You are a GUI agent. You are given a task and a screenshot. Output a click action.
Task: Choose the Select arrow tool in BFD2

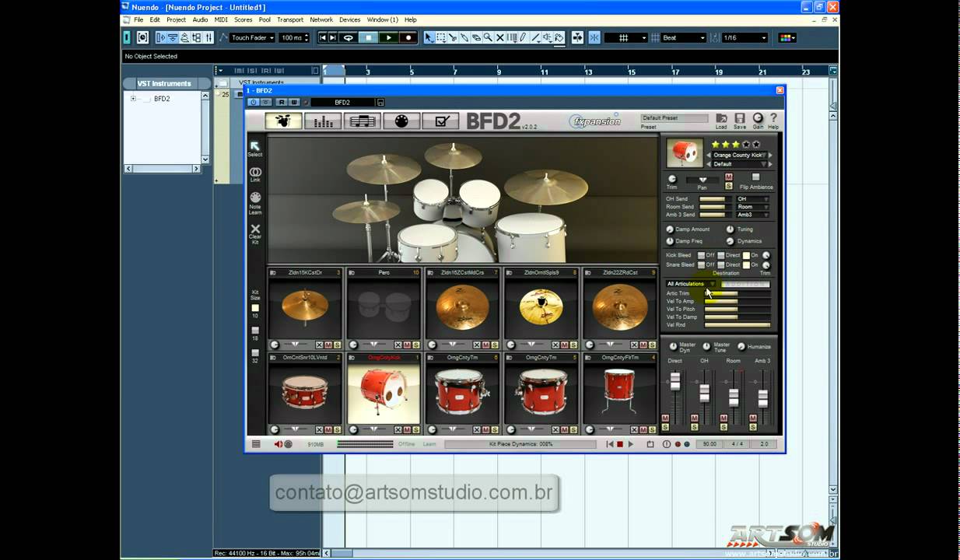tap(255, 149)
